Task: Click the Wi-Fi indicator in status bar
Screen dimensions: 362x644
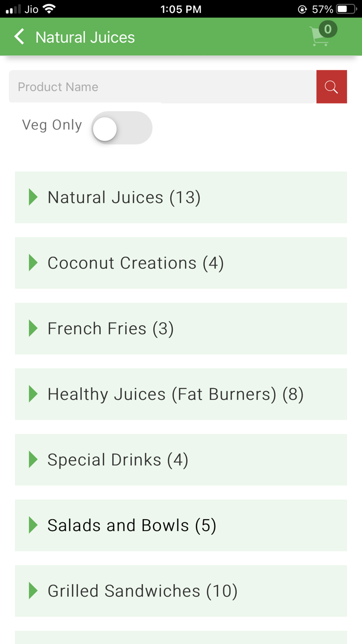Action: [49, 9]
